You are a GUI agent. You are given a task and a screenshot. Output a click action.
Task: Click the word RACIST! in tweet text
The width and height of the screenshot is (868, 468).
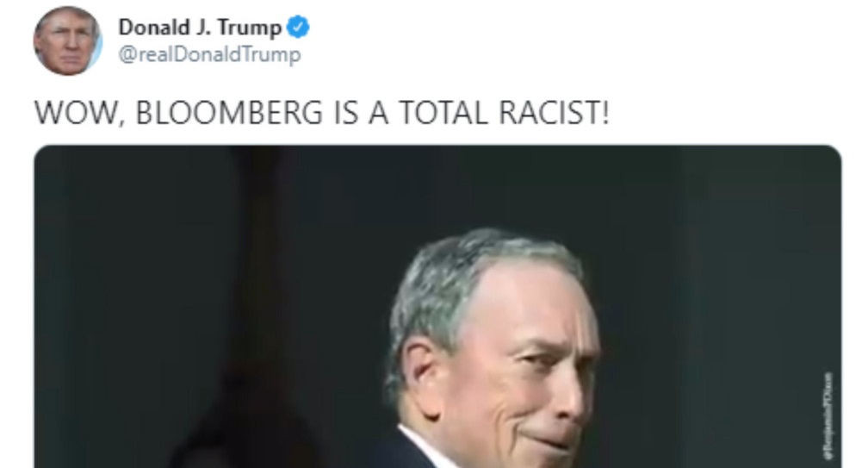(x=555, y=113)
